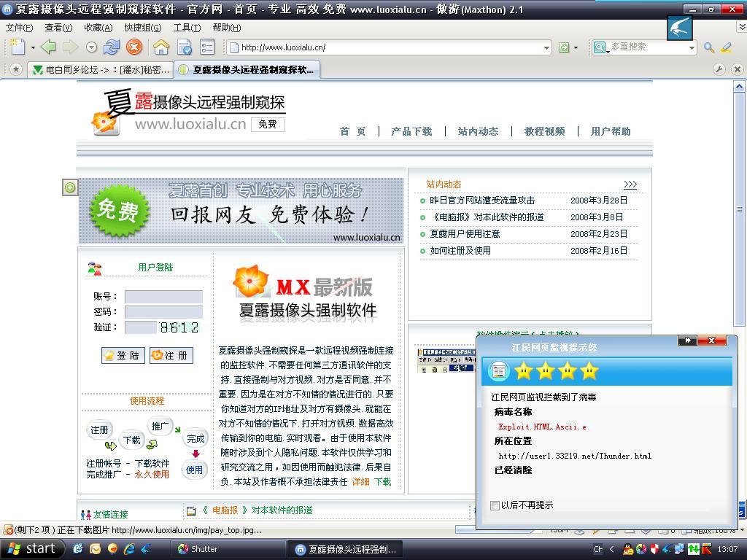Viewport: 747px width, 560px height.
Task: Expand the address bar URL dropdown
Action: coord(546,48)
